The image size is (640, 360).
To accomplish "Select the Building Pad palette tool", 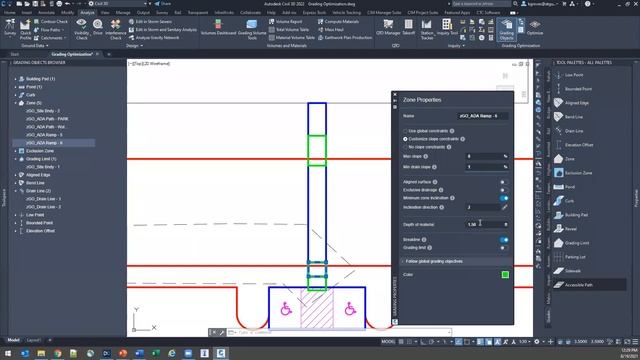I will tap(571, 215).
